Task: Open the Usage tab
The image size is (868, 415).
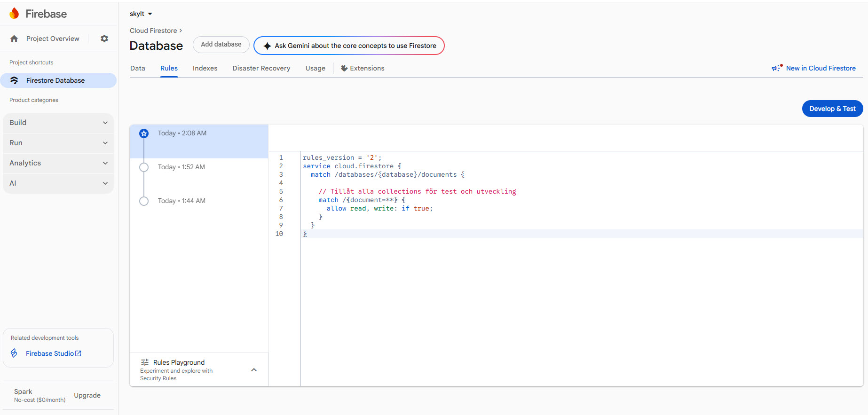Action: pos(316,68)
